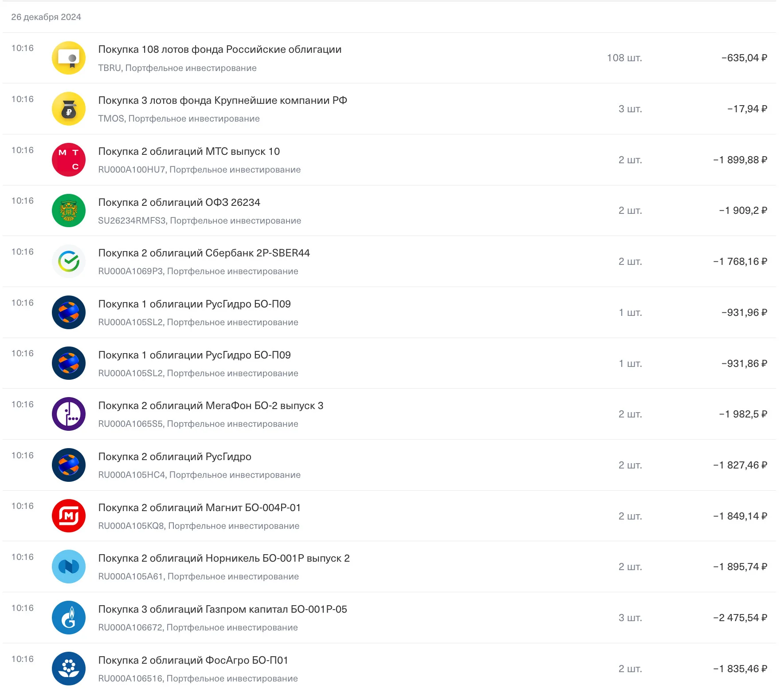The height and width of the screenshot is (693, 784).
Task: Click 'RU000A106672, Портфельное инвестирование' subtitle
Action: coord(198,627)
